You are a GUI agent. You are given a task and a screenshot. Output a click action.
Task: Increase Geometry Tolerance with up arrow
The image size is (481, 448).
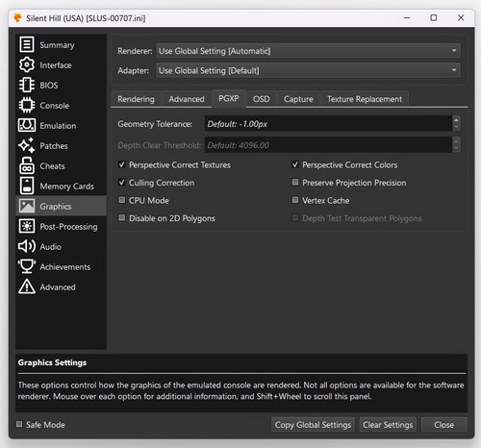point(456,120)
